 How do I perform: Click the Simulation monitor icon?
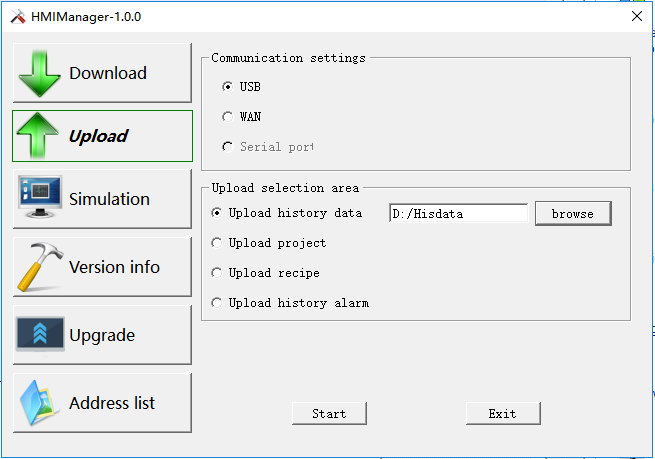pyautogui.click(x=40, y=198)
